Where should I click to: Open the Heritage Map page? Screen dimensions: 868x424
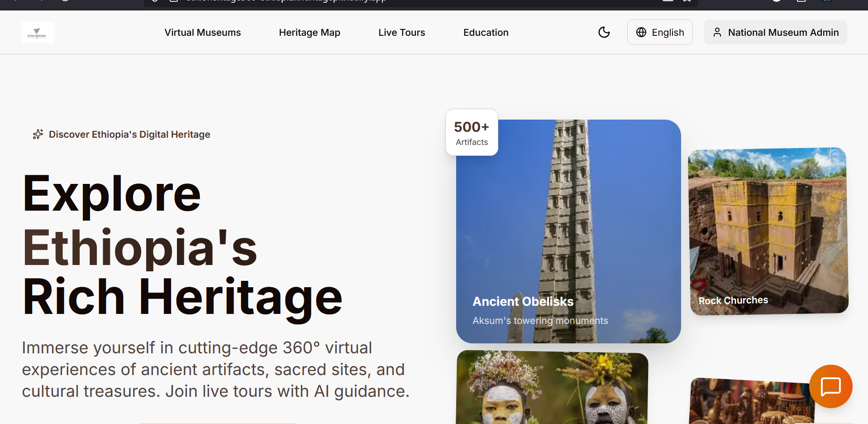click(310, 33)
